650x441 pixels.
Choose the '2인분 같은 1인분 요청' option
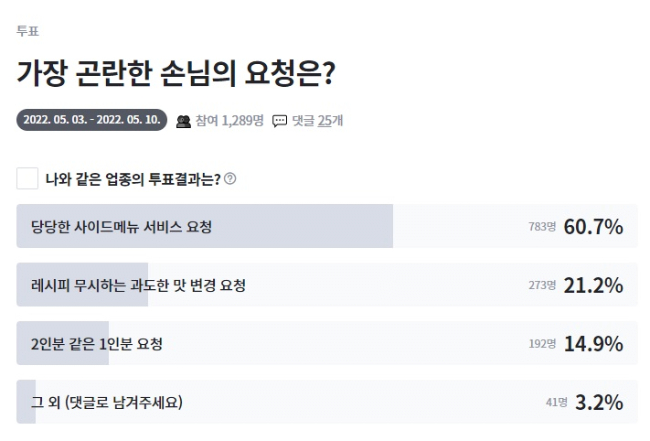[97, 344]
